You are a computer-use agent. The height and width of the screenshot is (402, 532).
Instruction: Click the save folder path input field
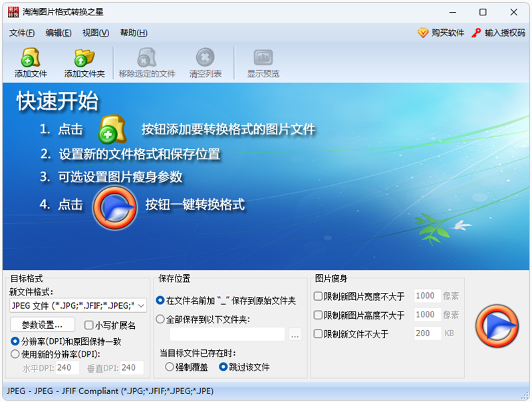[227, 334]
